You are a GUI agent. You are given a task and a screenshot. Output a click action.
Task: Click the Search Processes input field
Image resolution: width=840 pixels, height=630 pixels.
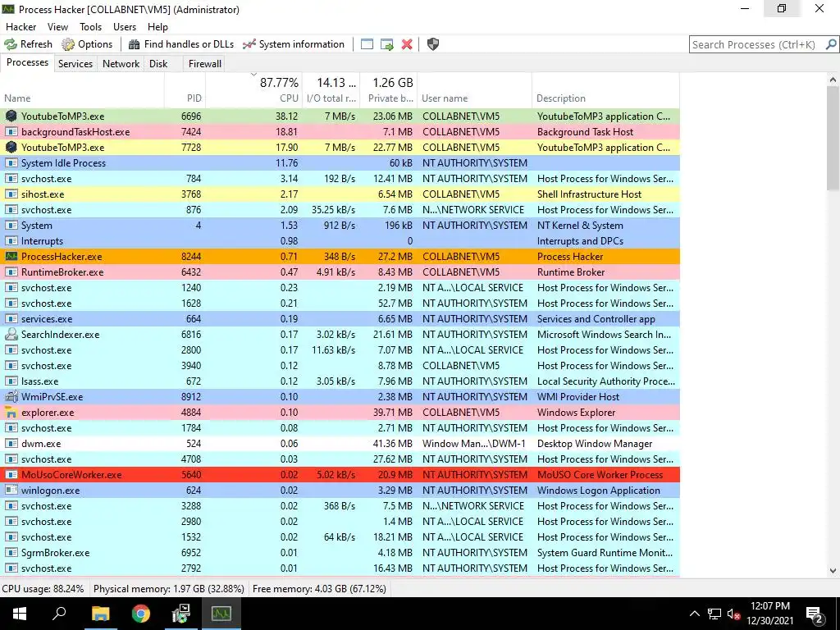pos(757,44)
